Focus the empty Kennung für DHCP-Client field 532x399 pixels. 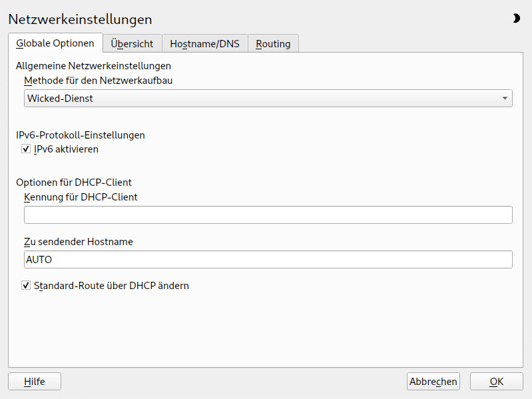(x=268, y=214)
